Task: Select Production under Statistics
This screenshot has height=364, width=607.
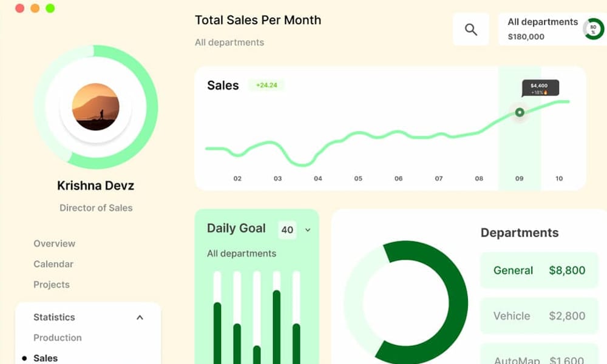Action: click(57, 338)
